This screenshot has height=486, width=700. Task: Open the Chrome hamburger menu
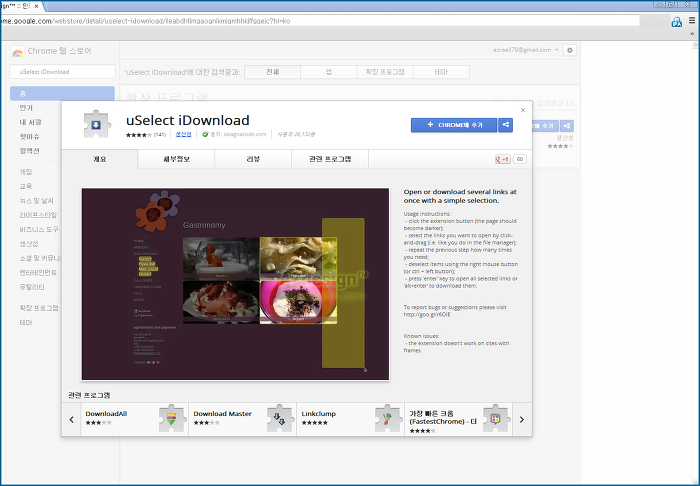(692, 21)
